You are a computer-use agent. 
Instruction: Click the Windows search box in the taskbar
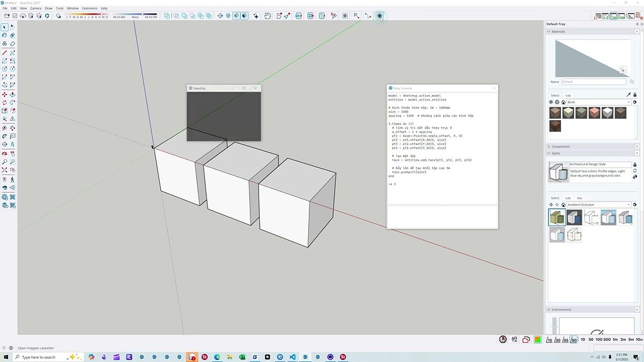(x=41, y=357)
